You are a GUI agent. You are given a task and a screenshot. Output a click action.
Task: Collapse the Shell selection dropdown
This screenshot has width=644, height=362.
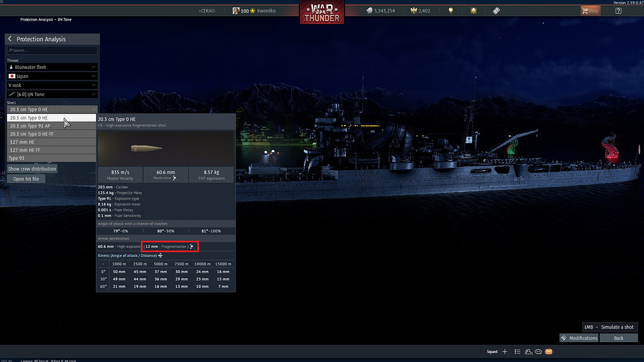52,110
